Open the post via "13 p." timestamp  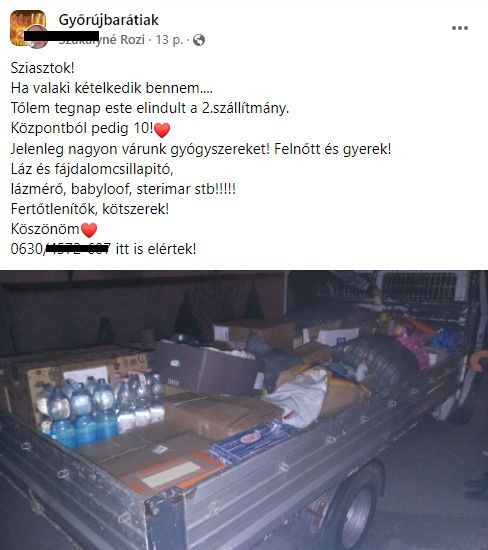169,40
